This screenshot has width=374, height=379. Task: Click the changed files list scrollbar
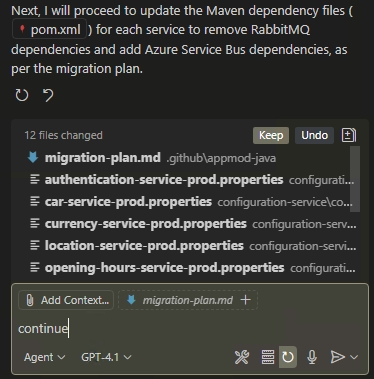tap(355, 179)
